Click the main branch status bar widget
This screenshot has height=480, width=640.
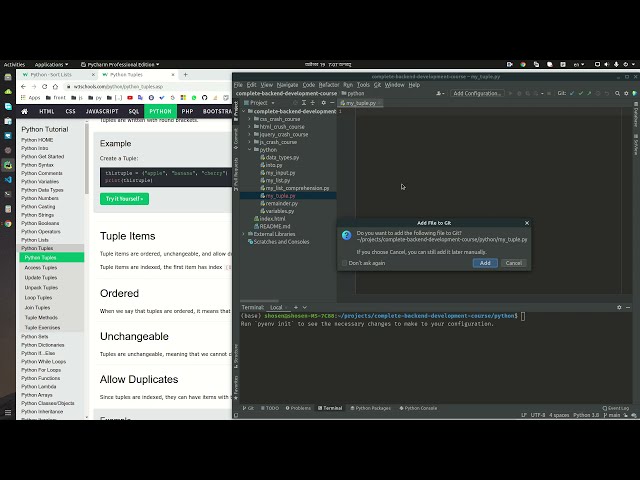(x=612, y=415)
